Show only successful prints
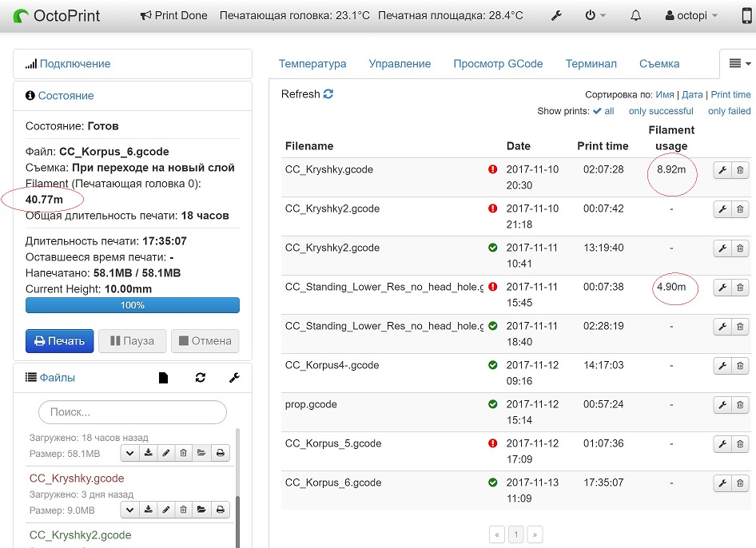The height and width of the screenshot is (548, 756). (x=660, y=111)
